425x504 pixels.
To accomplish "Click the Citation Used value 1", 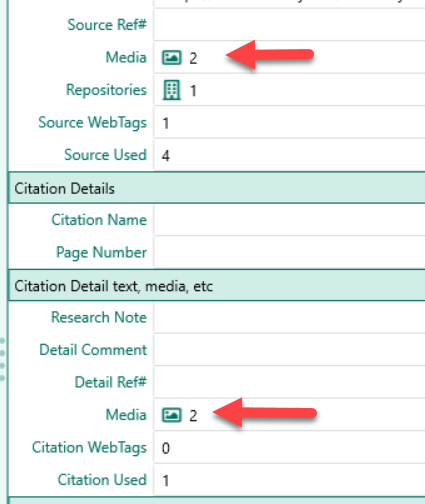I will pyautogui.click(x=166, y=481).
